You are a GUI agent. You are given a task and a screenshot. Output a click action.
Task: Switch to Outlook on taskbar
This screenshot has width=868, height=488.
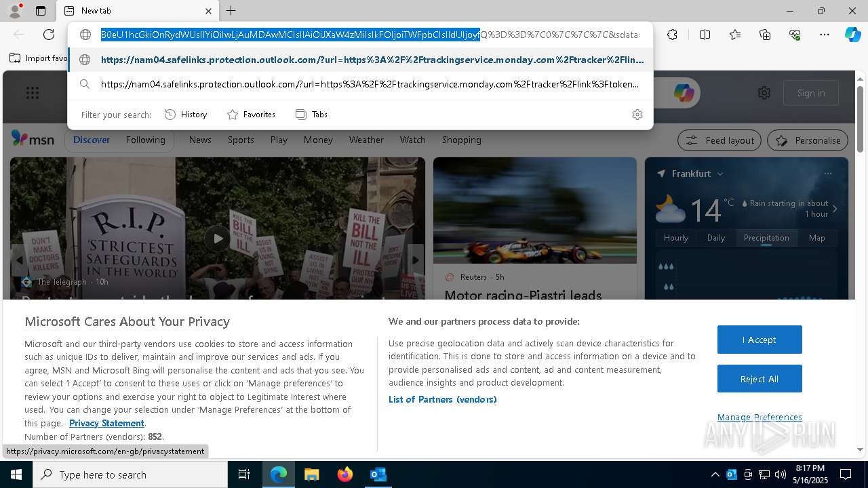click(378, 474)
